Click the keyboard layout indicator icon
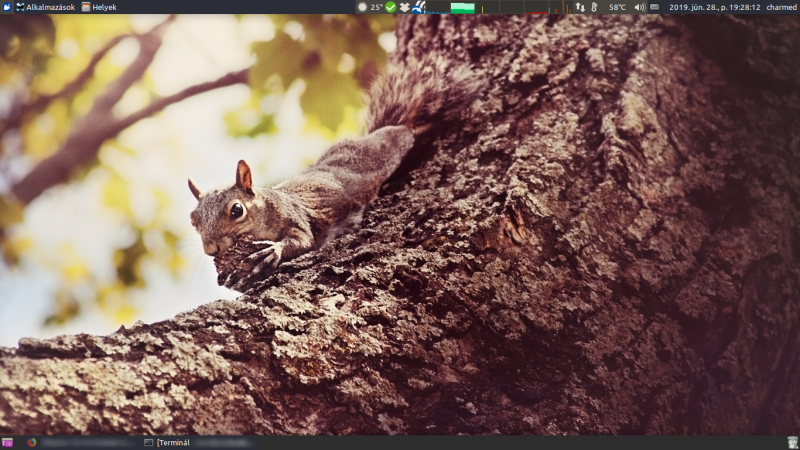 coord(654,7)
